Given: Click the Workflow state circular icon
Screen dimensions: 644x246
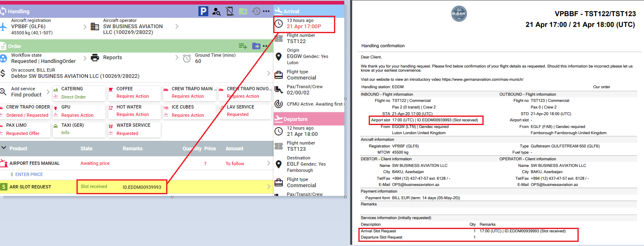Looking at the screenshot, I should coord(3,58).
